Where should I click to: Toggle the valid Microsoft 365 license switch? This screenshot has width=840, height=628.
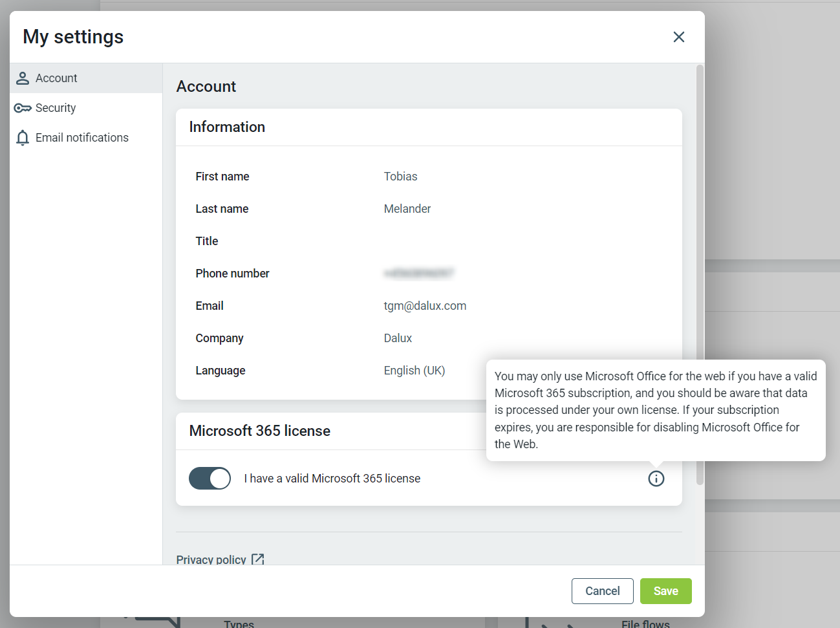[210, 479]
